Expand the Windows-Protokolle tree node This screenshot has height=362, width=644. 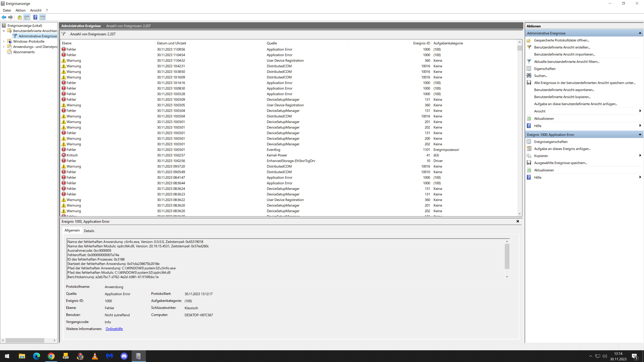pyautogui.click(x=4, y=41)
